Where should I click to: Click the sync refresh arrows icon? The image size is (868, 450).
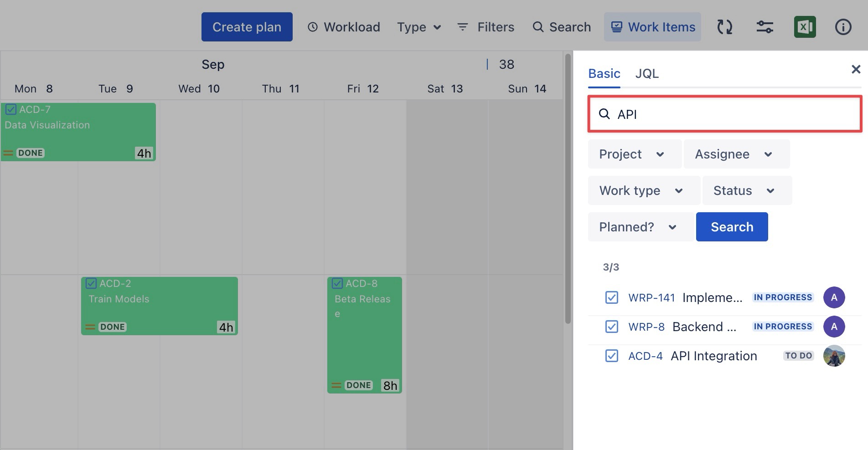tap(724, 27)
